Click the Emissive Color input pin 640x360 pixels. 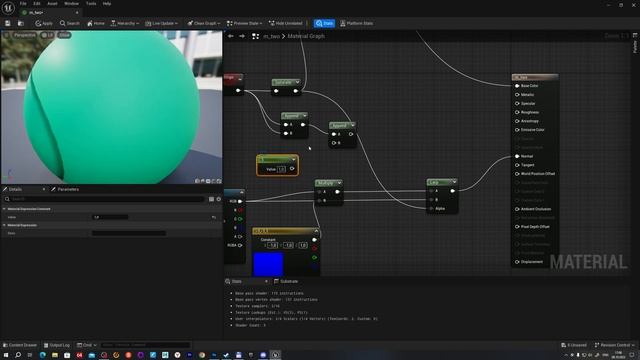tap(517, 130)
